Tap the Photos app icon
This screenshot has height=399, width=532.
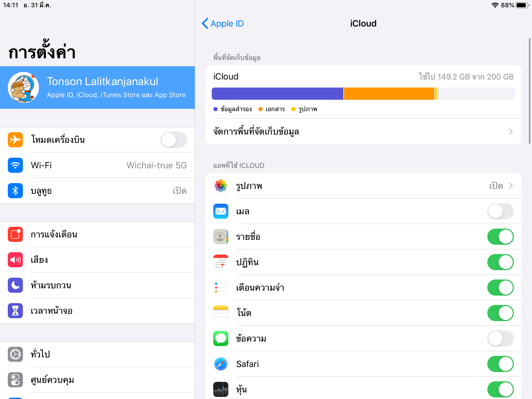pyautogui.click(x=221, y=186)
